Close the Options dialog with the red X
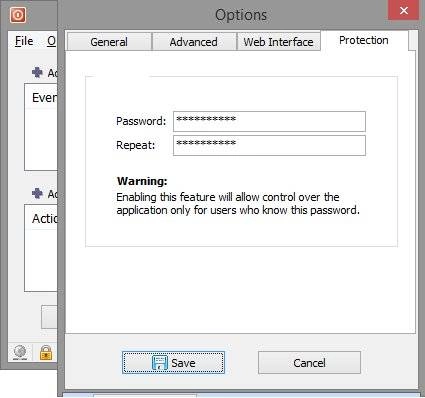The image size is (425, 398). 404,10
